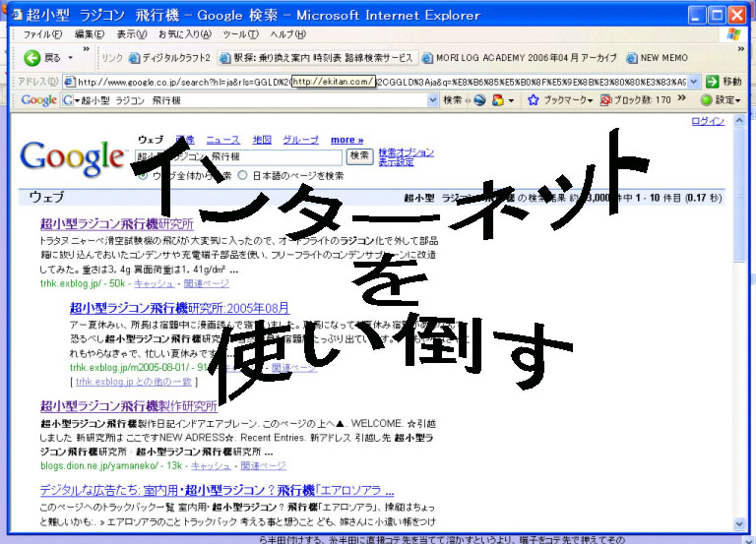This screenshot has width=756, height=544.
Task: Click the ログイン link
Action: 708,121
